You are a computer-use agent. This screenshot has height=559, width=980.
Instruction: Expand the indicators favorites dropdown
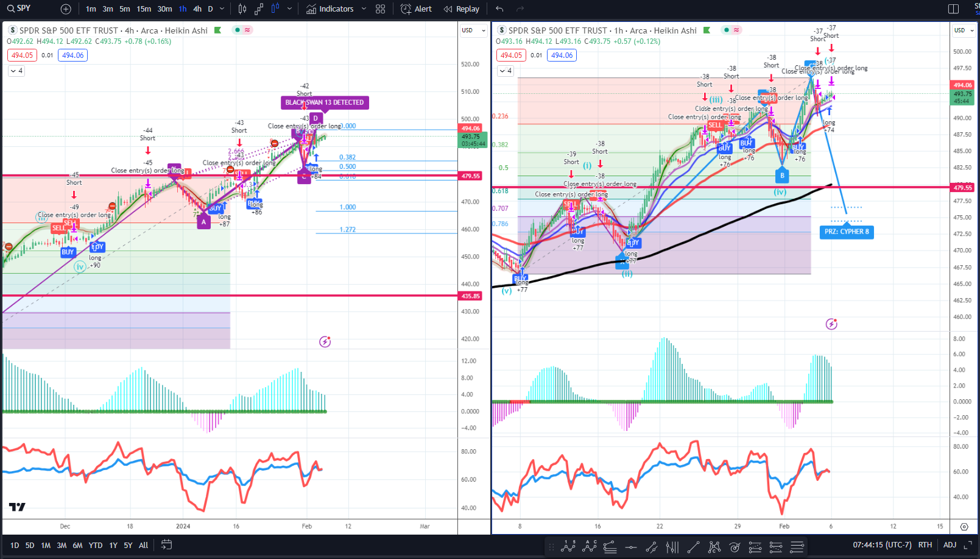tap(364, 9)
